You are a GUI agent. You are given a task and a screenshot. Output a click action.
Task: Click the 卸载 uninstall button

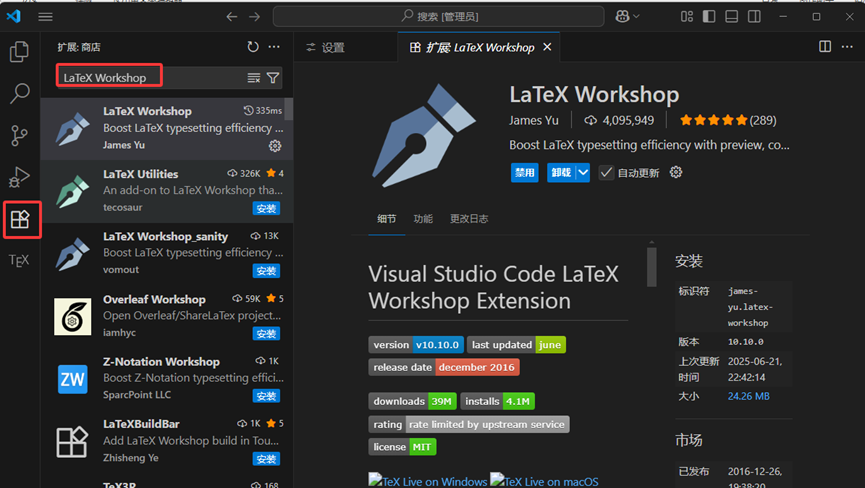point(561,173)
